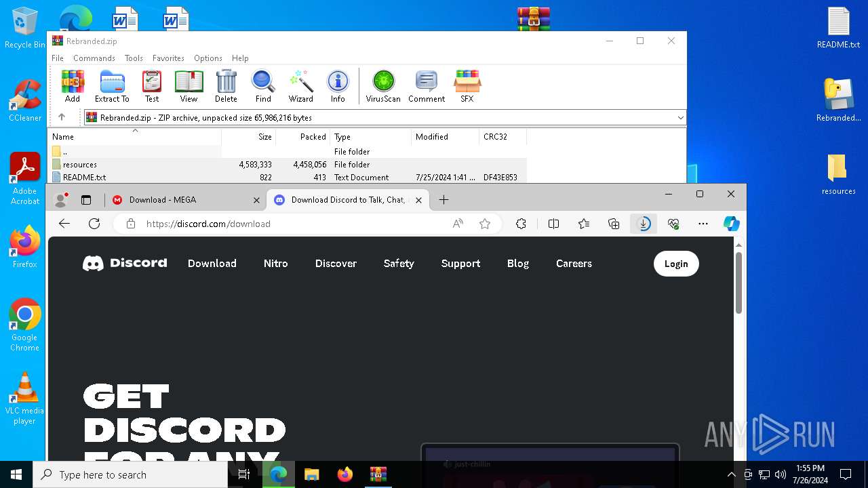This screenshot has height=488, width=868.
Task: Click the taskbar search box
Action: click(130, 474)
